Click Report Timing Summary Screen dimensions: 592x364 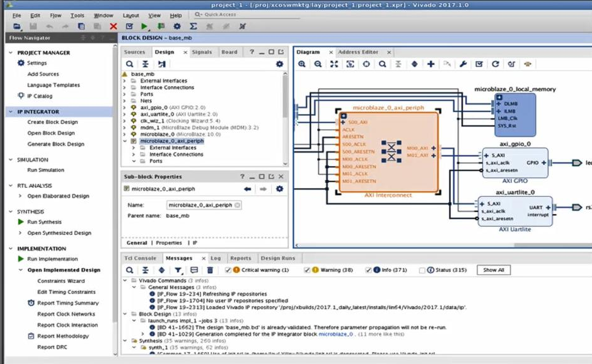coord(68,303)
